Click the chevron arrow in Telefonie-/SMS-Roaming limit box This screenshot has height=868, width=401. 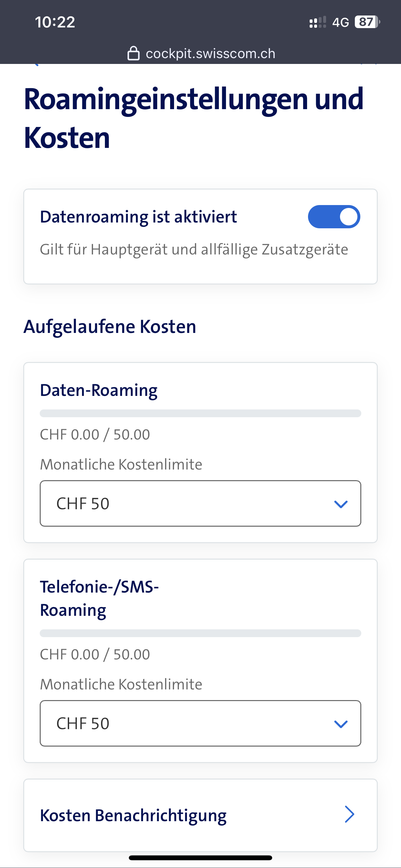[x=341, y=724]
